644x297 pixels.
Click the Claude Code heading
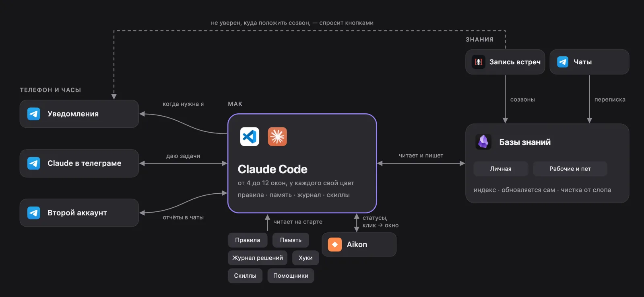272,169
